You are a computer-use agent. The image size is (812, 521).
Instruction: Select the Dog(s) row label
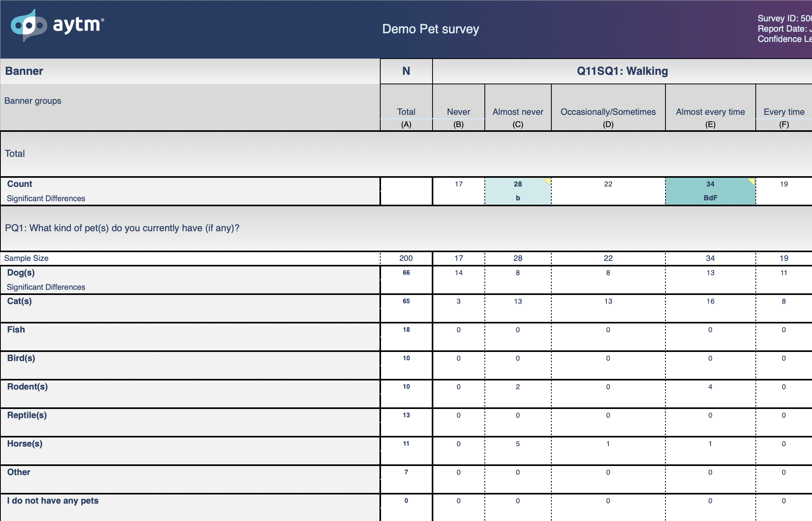pos(21,273)
